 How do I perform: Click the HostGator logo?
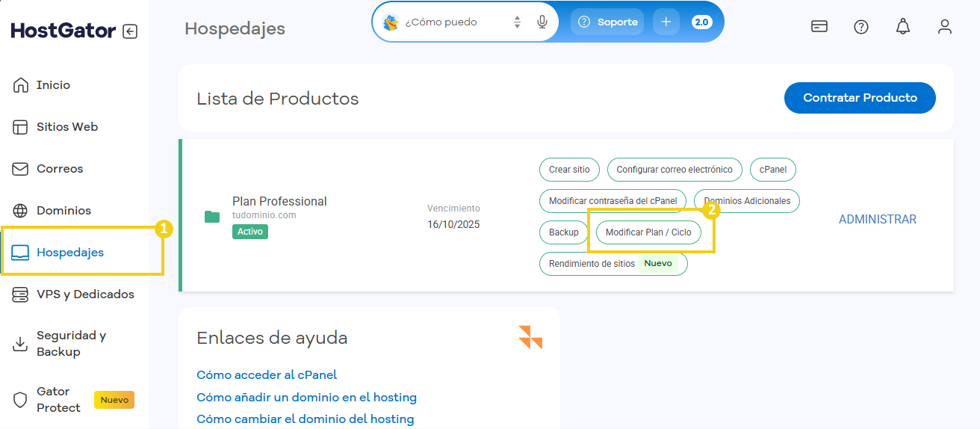click(63, 31)
